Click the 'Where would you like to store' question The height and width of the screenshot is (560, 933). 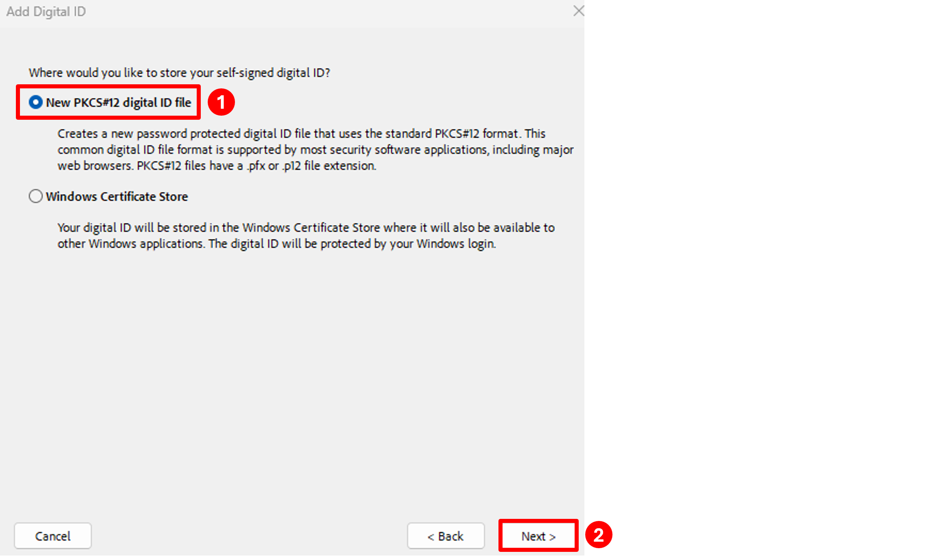pyautogui.click(x=179, y=73)
